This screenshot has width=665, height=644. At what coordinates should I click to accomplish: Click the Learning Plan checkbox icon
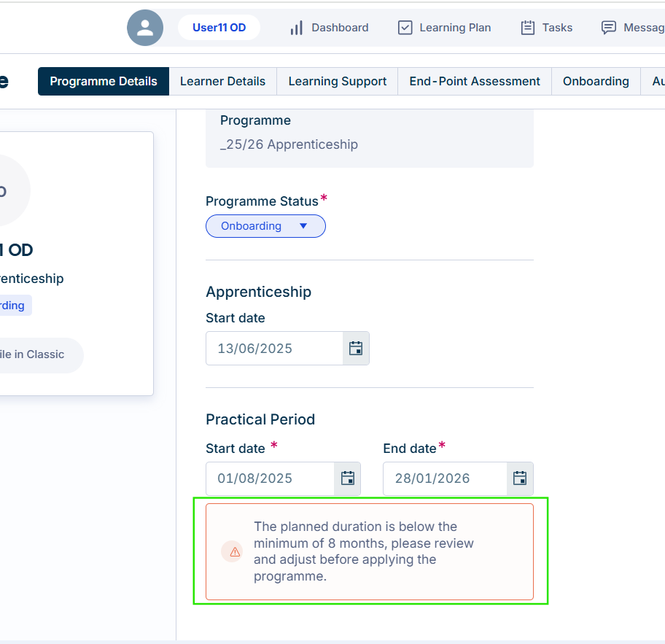tap(405, 28)
